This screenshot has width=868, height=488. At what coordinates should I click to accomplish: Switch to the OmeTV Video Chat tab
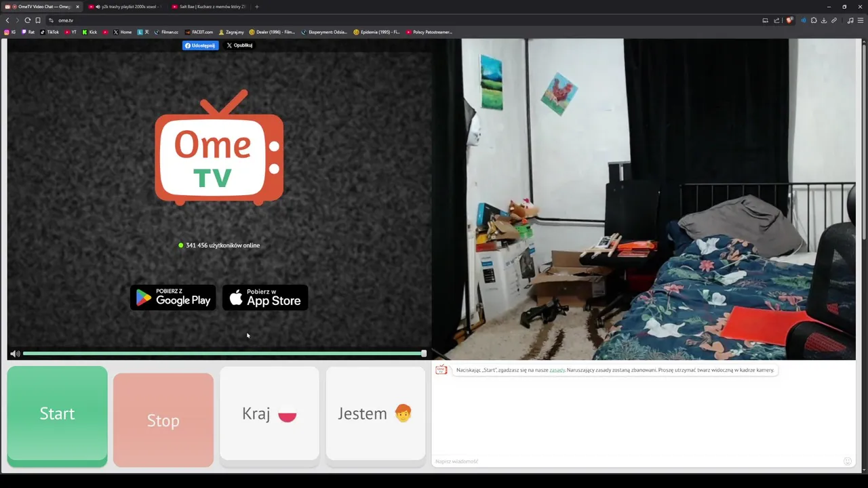(x=41, y=7)
